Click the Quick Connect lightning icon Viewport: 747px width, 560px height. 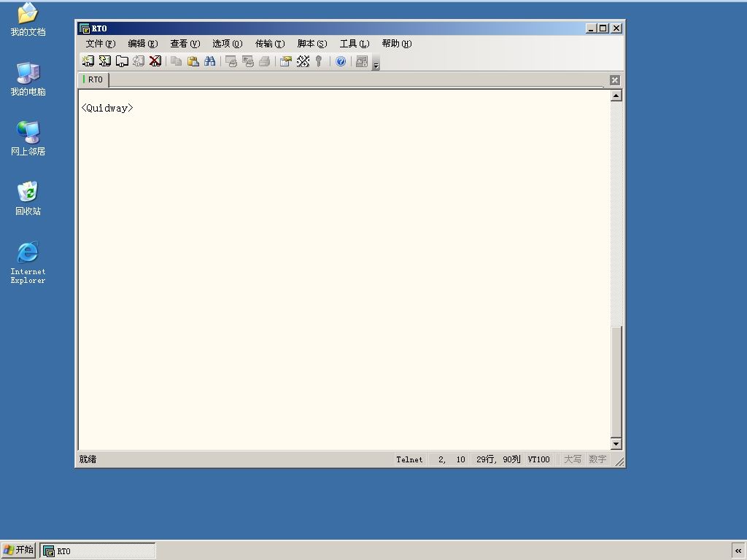[105, 61]
